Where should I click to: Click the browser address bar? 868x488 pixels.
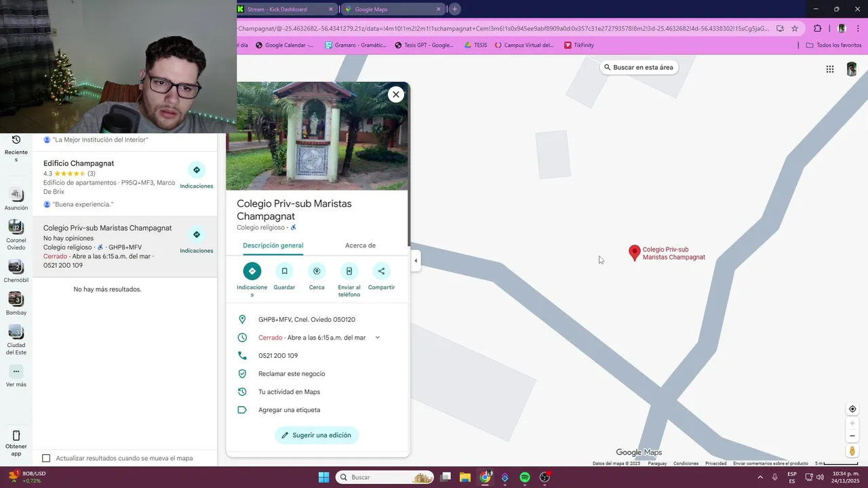pos(505,28)
